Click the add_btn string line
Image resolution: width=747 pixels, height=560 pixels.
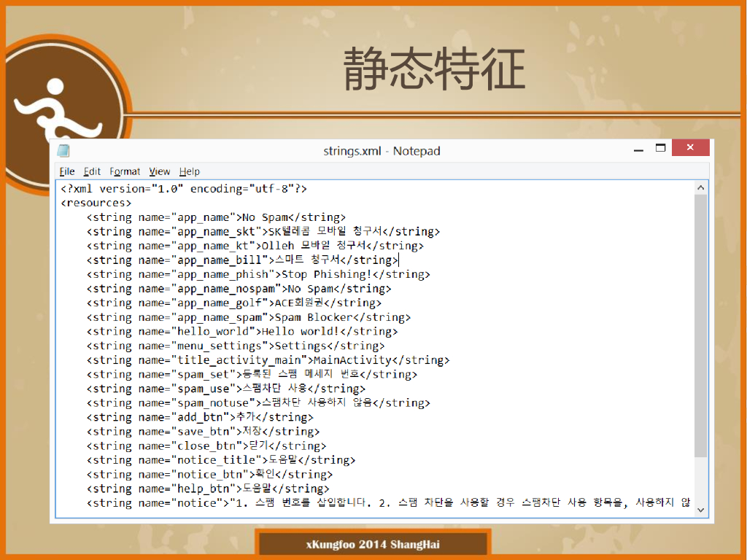[x=200, y=418]
